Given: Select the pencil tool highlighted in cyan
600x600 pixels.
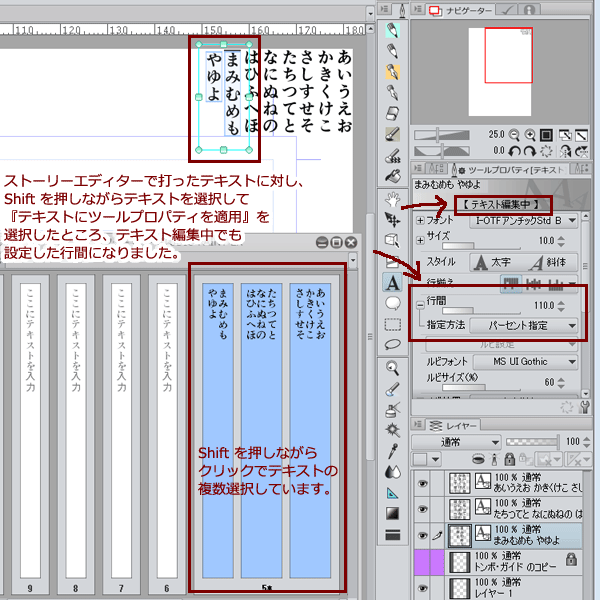Looking at the screenshot, I should [x=393, y=30].
